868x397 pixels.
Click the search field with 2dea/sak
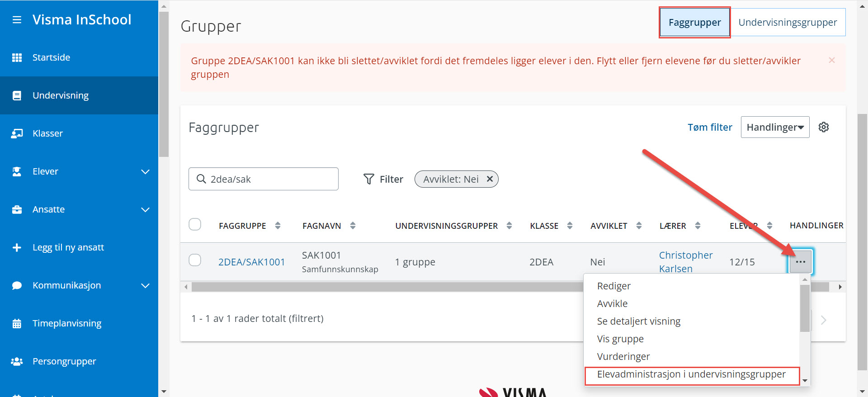[x=264, y=179]
